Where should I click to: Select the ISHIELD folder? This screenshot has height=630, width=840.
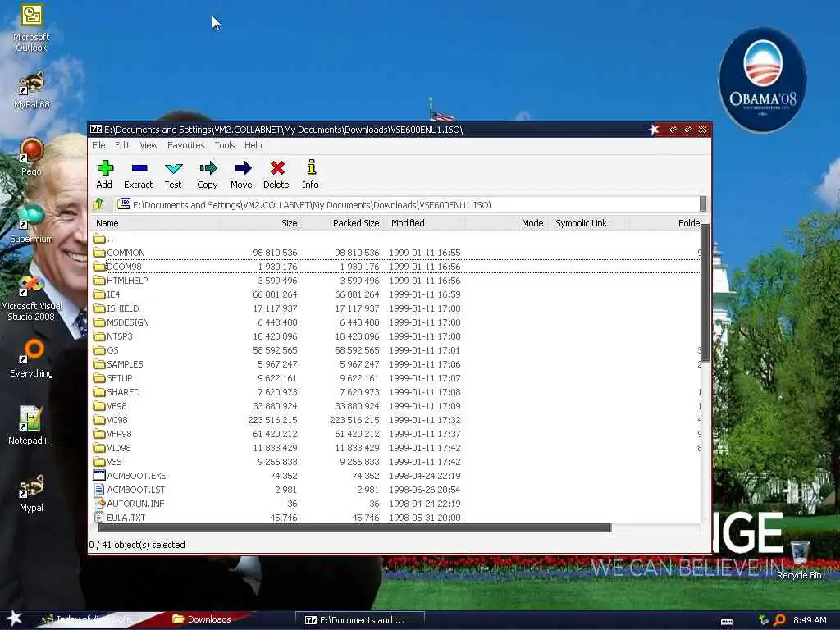pyautogui.click(x=116, y=308)
